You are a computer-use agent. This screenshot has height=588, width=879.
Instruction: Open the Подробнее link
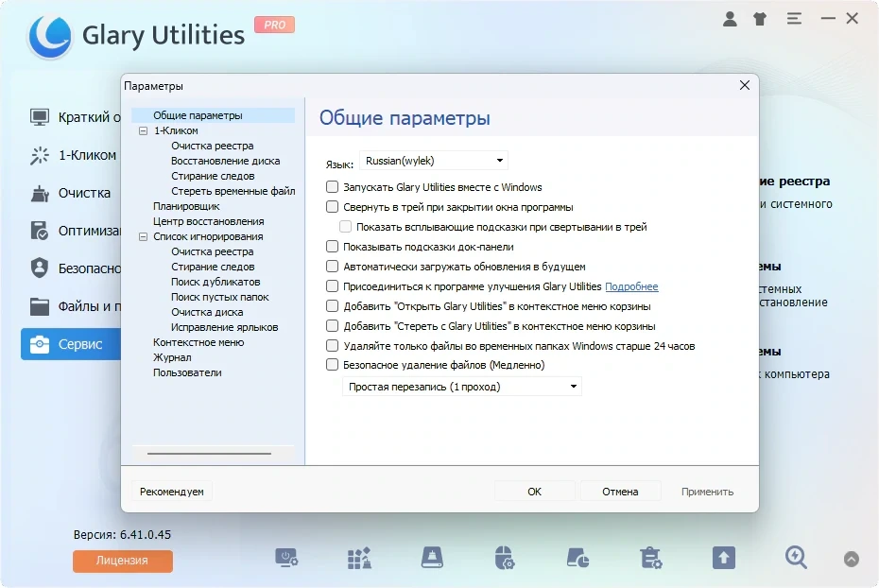631,286
